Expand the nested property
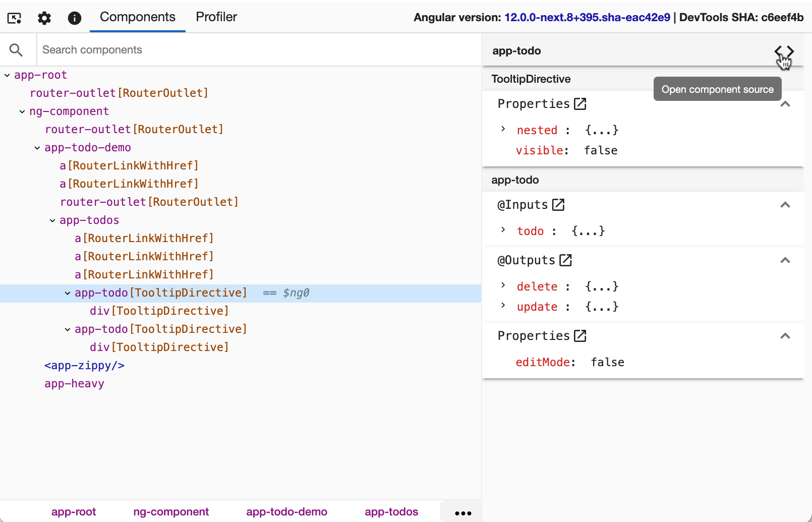The height and width of the screenshot is (522, 812). [502, 130]
